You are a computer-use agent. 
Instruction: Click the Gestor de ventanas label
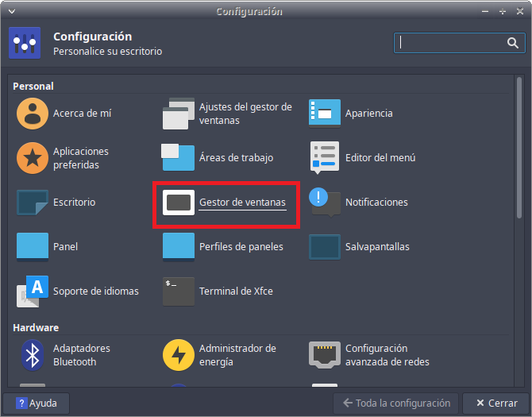tap(242, 203)
